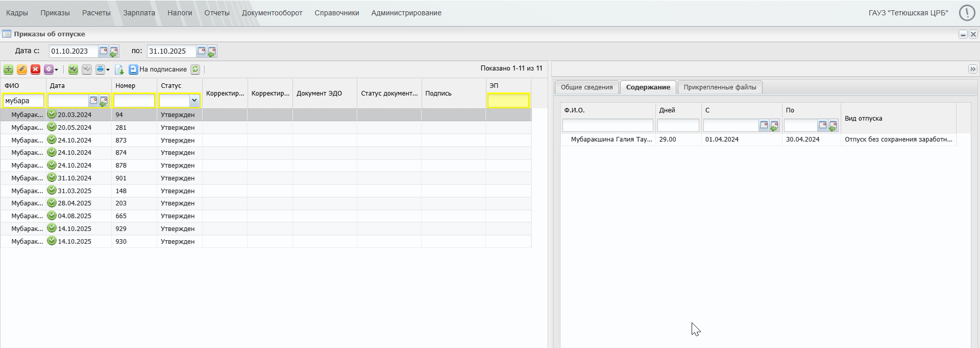Select order row number 929
This screenshot has height=348, width=980.
click(266, 229)
